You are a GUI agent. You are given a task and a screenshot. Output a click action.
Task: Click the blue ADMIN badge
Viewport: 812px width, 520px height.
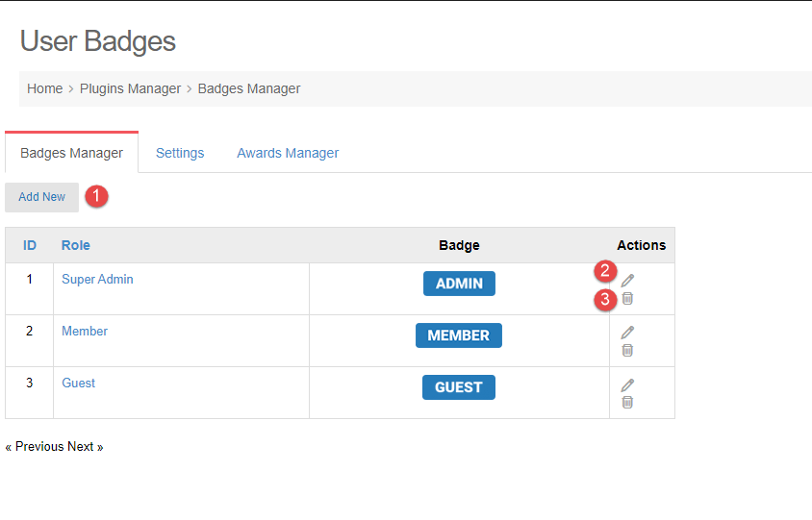point(459,284)
